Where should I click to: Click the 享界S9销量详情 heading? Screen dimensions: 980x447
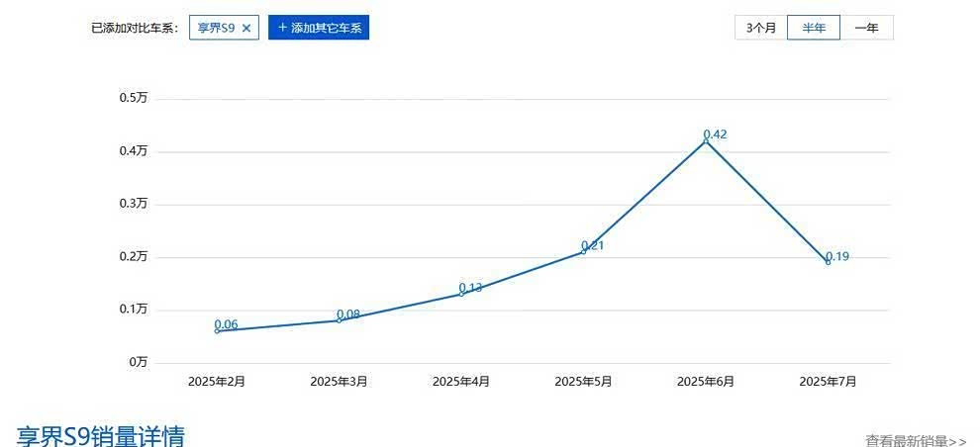[101, 435]
